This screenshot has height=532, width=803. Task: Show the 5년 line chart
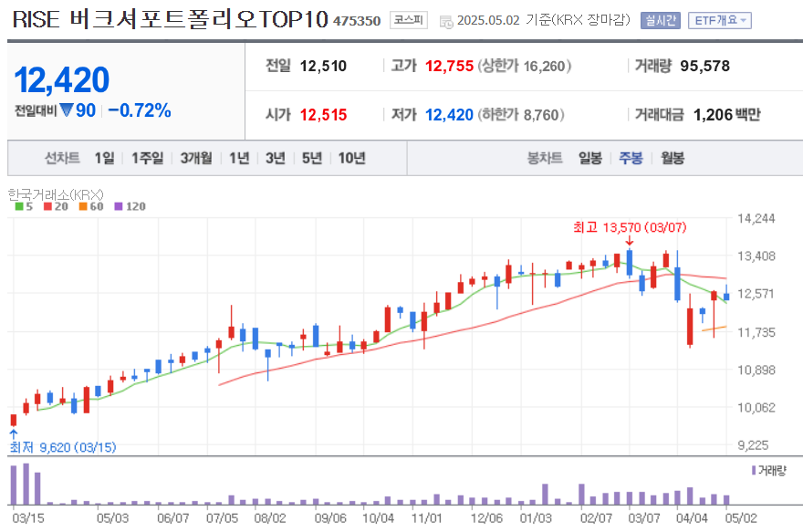coord(312,158)
